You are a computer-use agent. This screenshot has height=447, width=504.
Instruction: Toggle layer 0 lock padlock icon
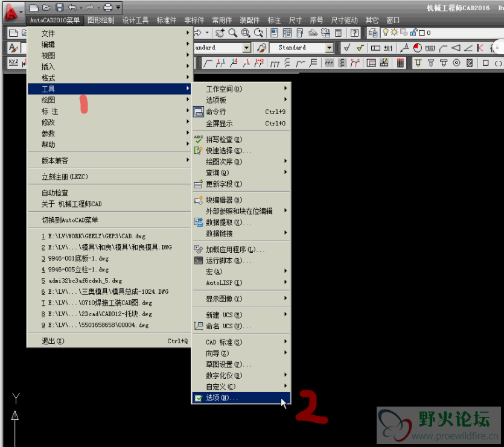[x=413, y=33]
